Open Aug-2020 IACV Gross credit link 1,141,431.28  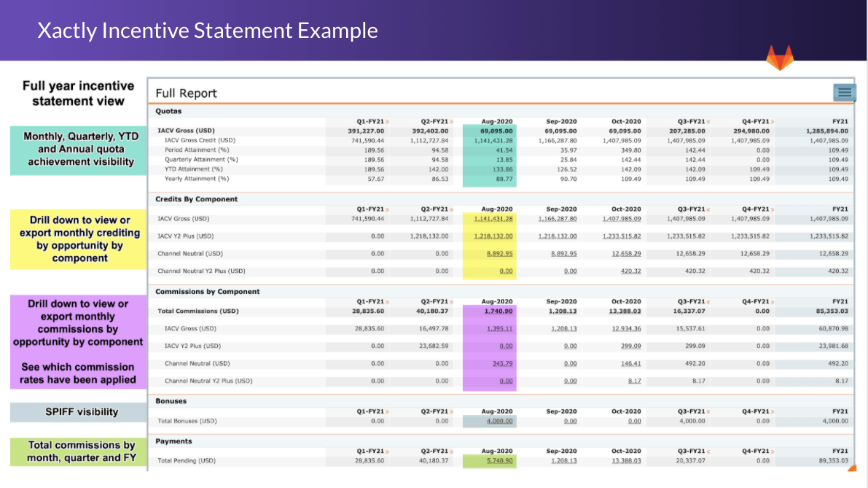[493, 219]
